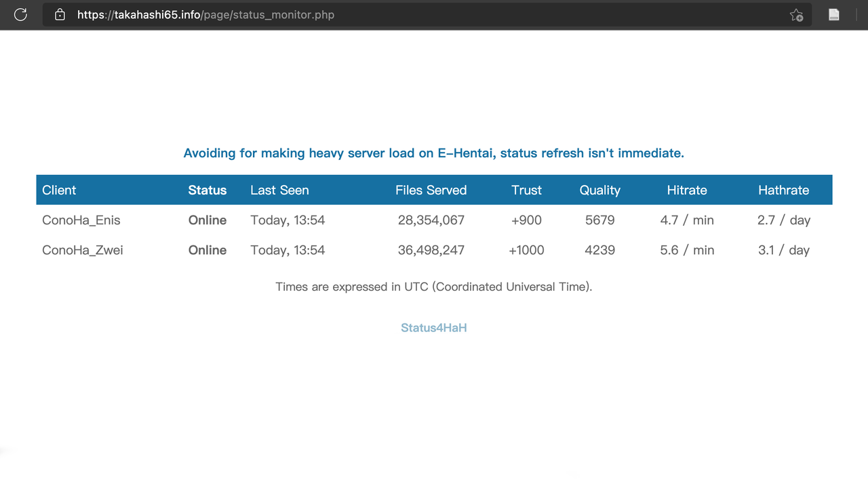868x488 pixels.
Task: Click the Client column header
Action: (59, 190)
